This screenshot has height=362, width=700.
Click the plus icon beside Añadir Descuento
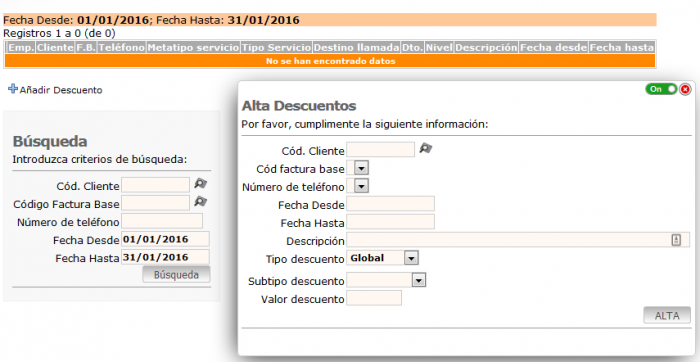[13, 89]
